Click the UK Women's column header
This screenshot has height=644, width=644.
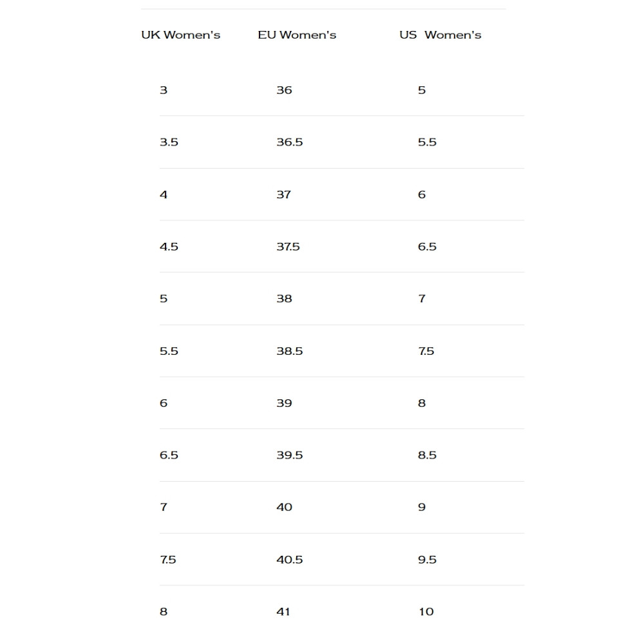click(180, 35)
